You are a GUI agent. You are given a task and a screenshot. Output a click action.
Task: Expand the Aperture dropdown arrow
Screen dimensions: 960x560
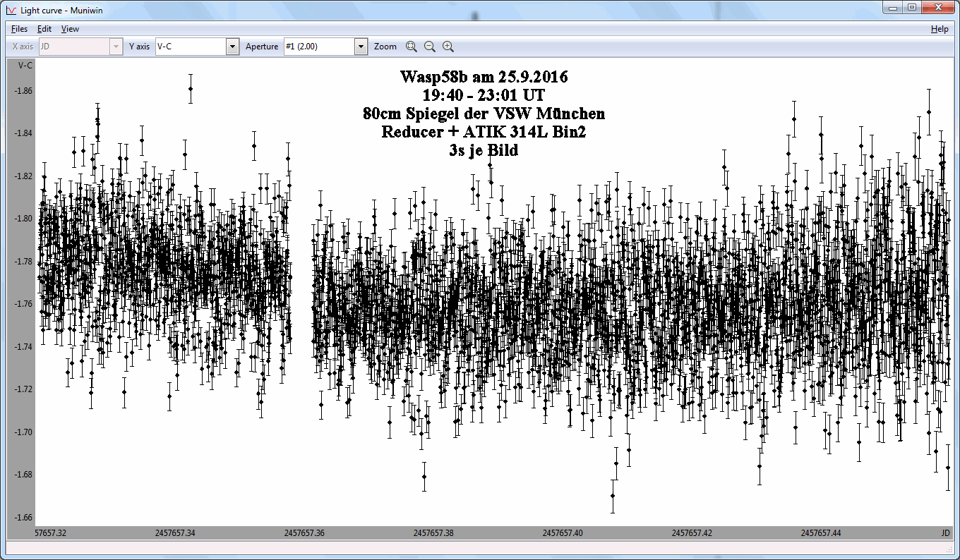coord(361,47)
